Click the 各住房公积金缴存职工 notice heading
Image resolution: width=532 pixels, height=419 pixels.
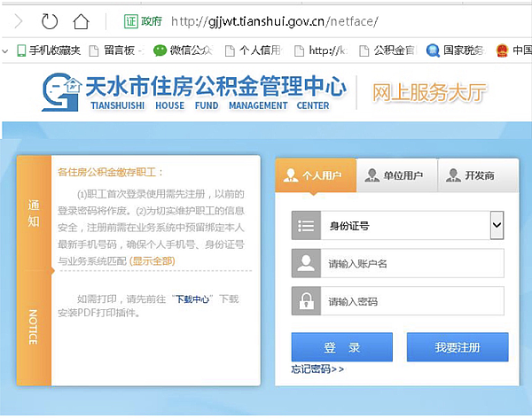coord(110,172)
